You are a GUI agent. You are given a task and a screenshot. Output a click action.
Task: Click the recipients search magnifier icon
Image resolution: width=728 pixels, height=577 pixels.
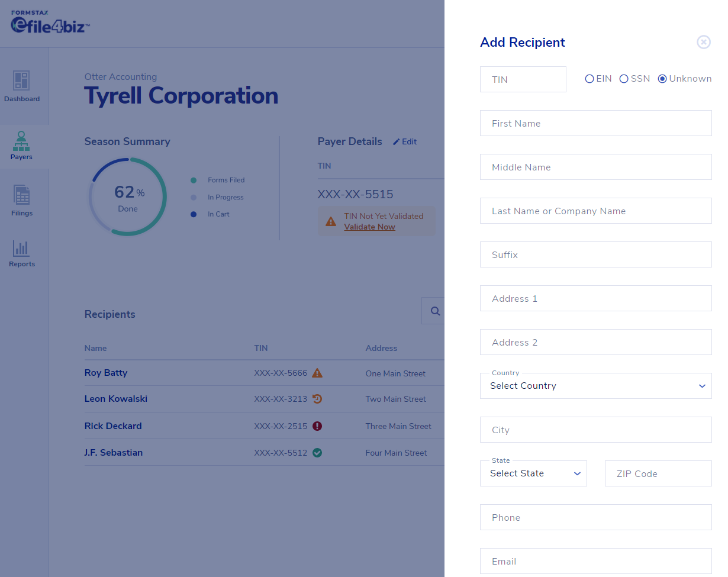pyautogui.click(x=435, y=311)
